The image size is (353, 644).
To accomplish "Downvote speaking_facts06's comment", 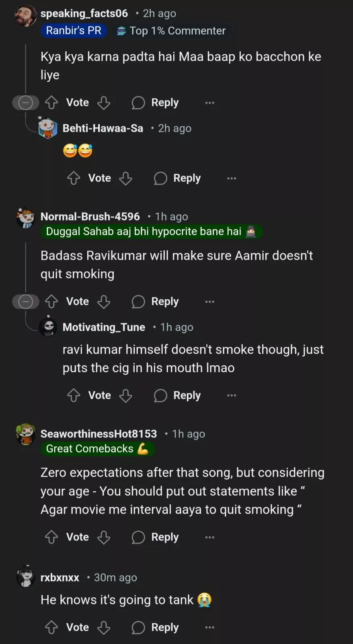I will tap(104, 103).
